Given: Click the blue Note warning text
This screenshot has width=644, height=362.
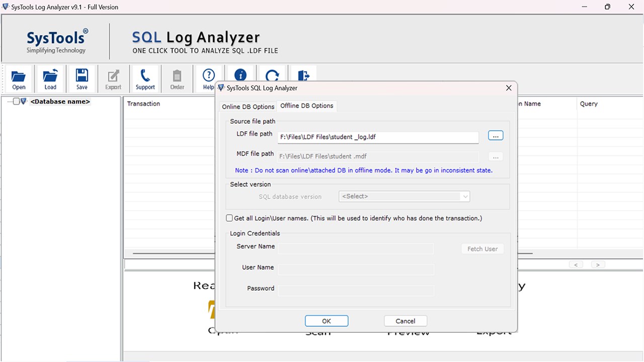Looking at the screenshot, I should pyautogui.click(x=364, y=170).
